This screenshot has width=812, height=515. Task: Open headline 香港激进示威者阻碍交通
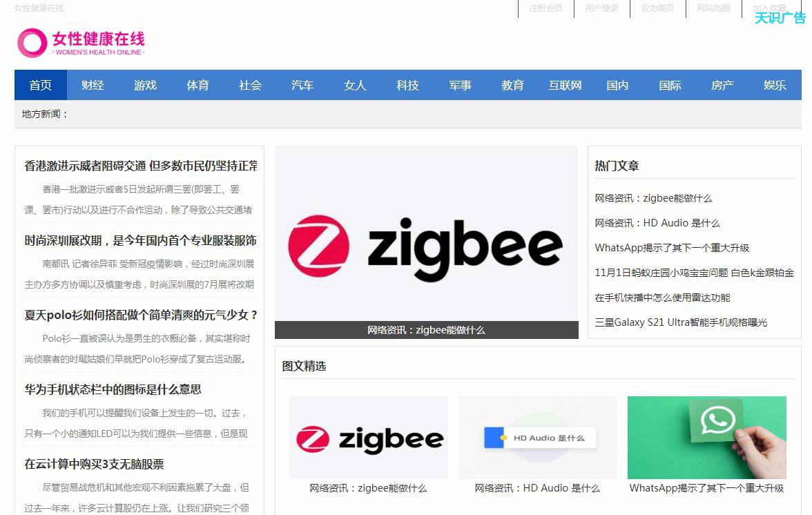point(141,166)
